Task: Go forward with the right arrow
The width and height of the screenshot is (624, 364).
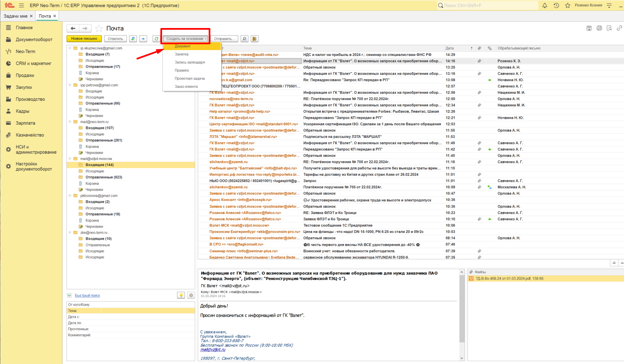Action: click(x=85, y=28)
